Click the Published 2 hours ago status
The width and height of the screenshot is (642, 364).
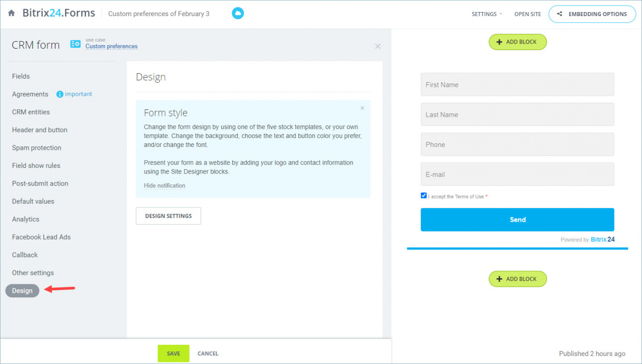[592, 353]
